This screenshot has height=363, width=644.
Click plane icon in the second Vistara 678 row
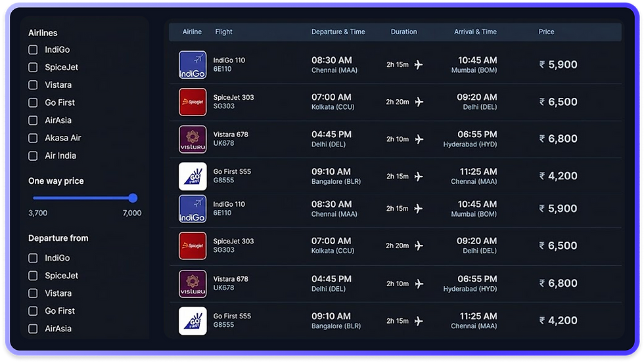pyautogui.click(x=419, y=284)
